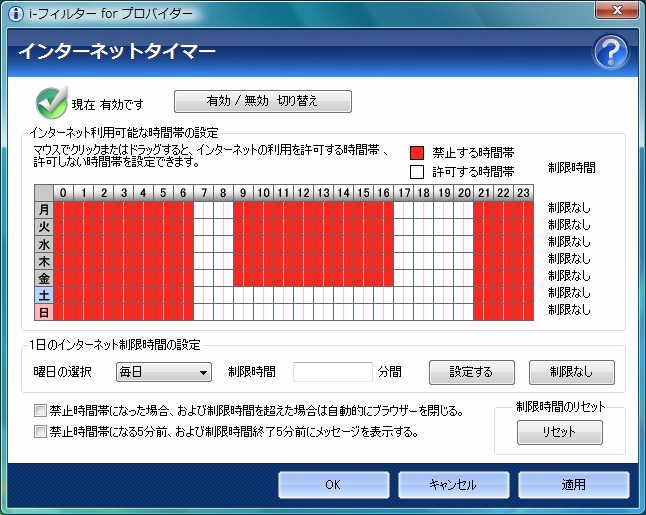Confirm with the OK button
The image size is (646, 515).
tap(334, 485)
